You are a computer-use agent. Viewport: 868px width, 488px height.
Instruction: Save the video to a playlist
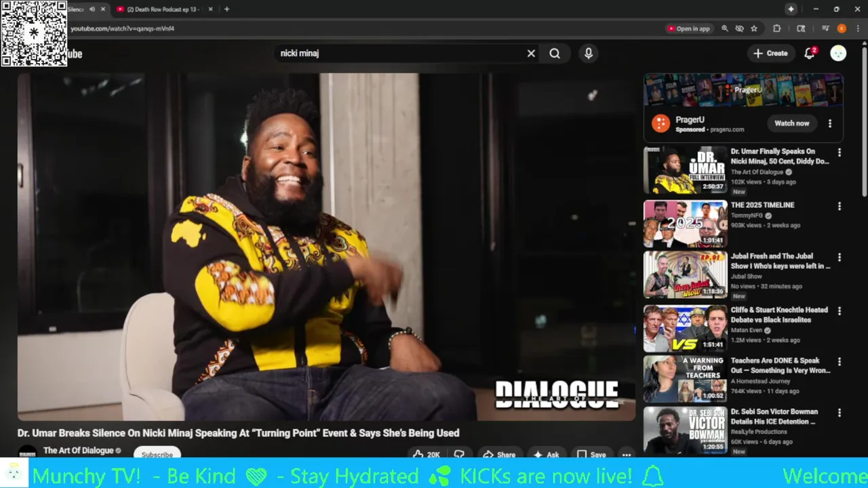[x=591, y=454]
